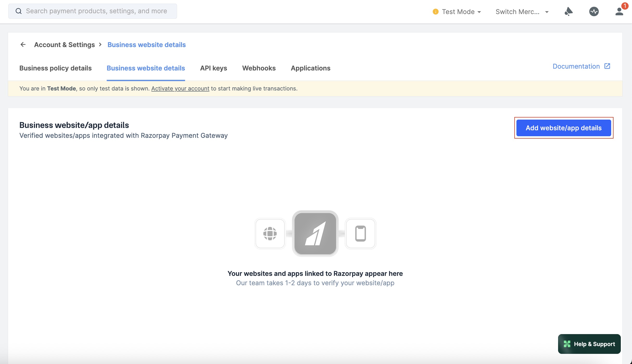Expand the Test Mode dropdown

coord(457,12)
